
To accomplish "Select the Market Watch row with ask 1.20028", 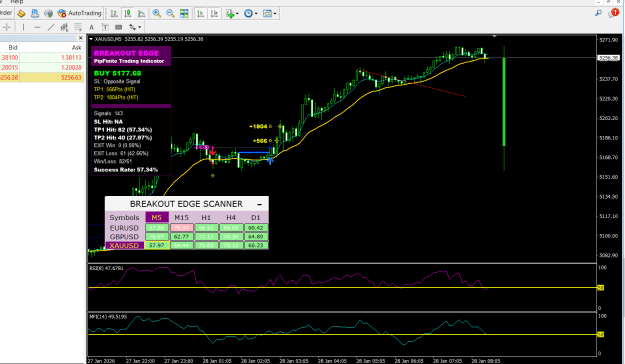I will [x=42, y=67].
